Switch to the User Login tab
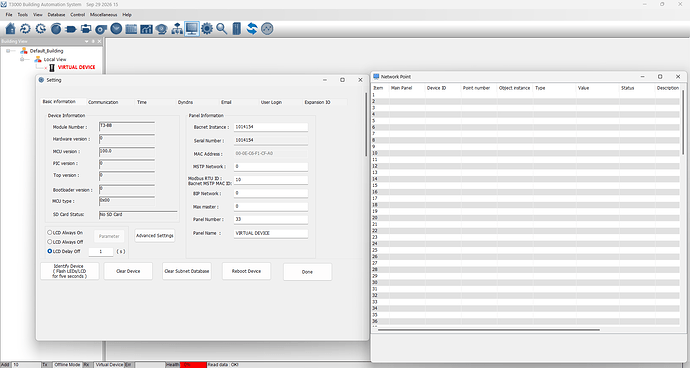690x368 pixels. point(271,102)
